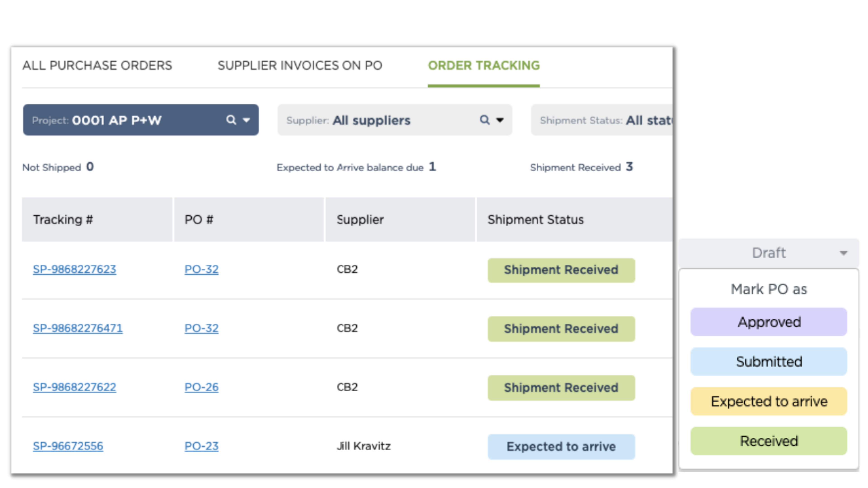
Task: Click the PO # column header
Action: [x=249, y=220]
